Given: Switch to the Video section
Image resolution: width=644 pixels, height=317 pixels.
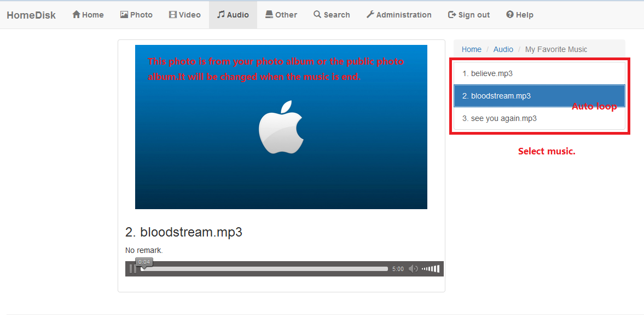Looking at the screenshot, I should [x=185, y=15].
